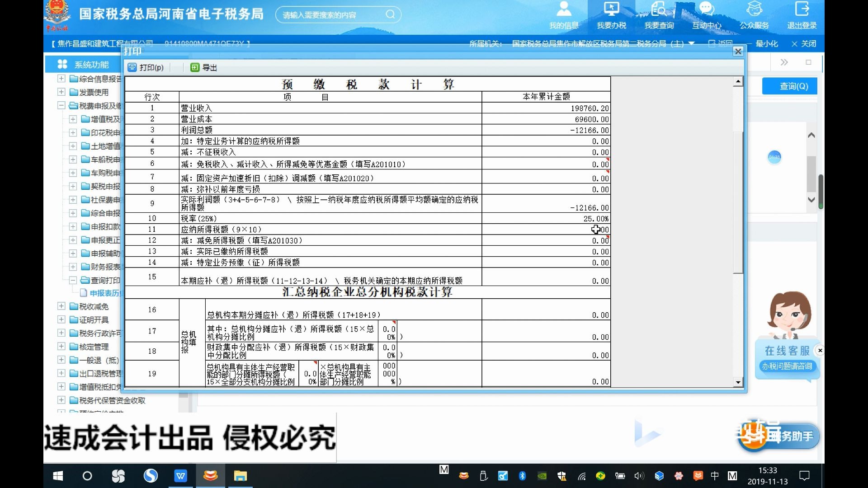
Task: Expand 契税申报 subfolder node
Action: click(x=73, y=186)
